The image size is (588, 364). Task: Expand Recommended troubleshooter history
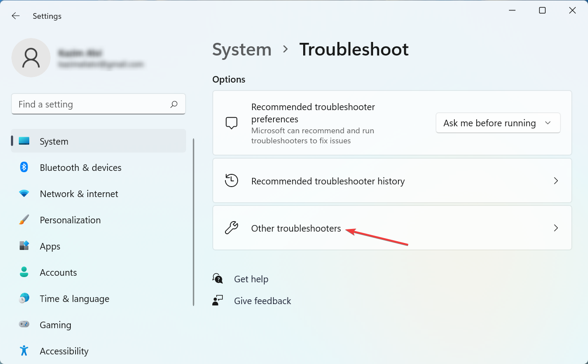pyautogui.click(x=392, y=180)
